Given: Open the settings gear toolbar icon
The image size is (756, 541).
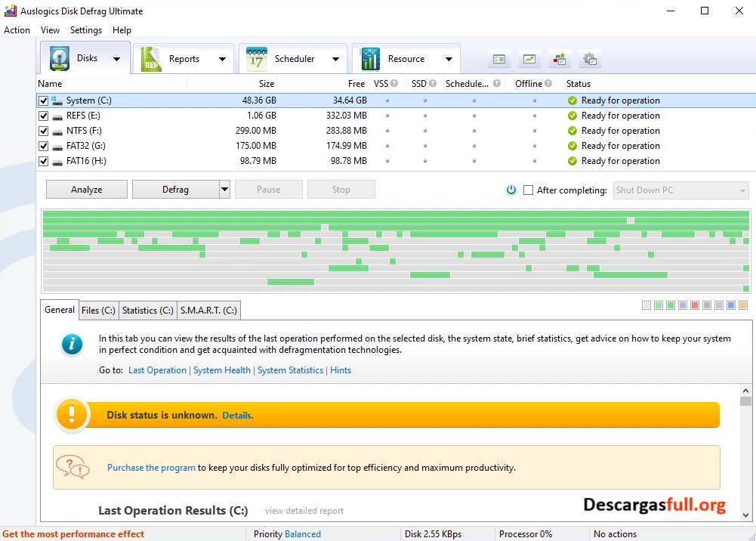Looking at the screenshot, I should click(590, 58).
